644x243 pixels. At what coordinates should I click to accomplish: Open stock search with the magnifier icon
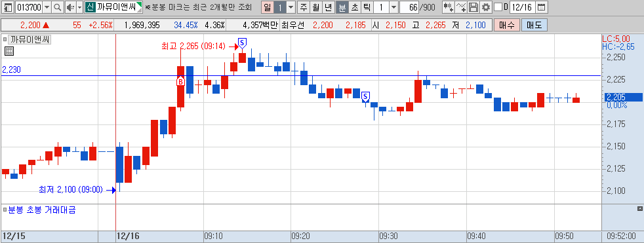58,7
